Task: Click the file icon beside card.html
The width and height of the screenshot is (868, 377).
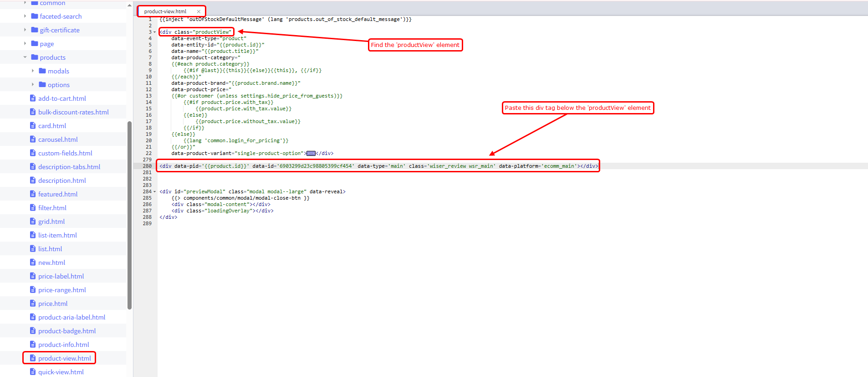Action: 33,126
